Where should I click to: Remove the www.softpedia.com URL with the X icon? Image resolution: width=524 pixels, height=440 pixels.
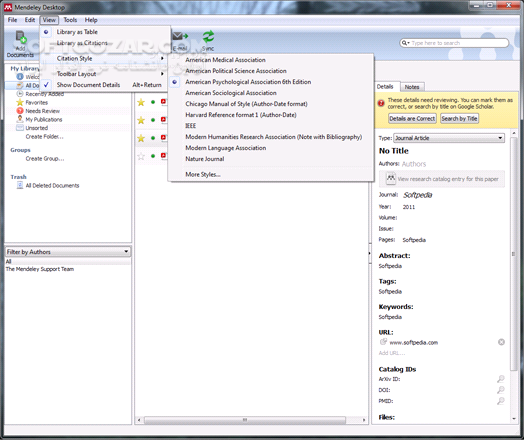501,342
